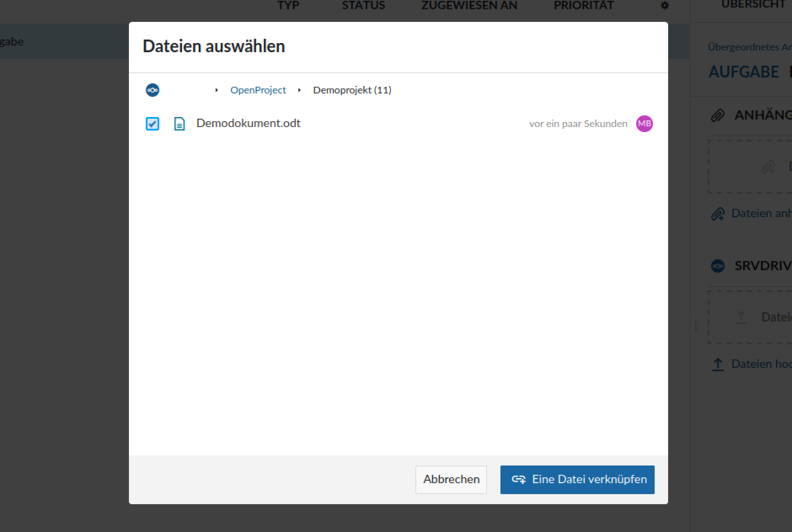Click the link icon inside the attachment drop zone
This screenshot has height=532, width=792.
770,166
